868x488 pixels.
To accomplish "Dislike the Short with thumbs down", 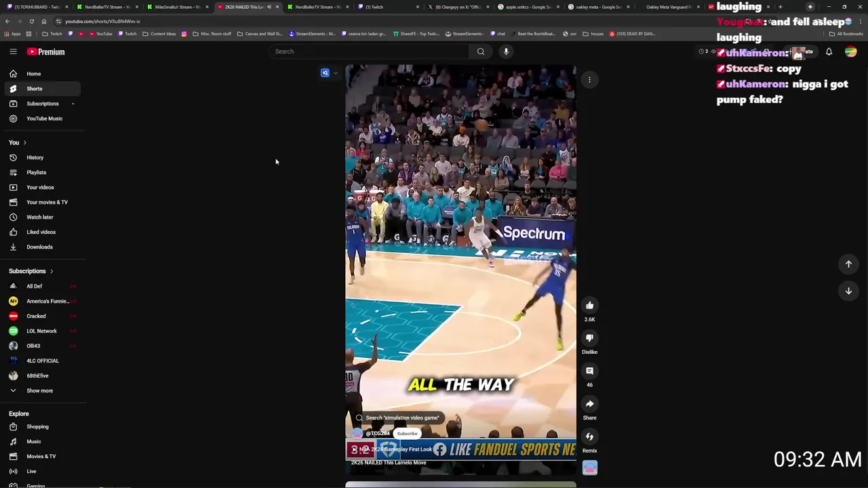I will (589, 338).
